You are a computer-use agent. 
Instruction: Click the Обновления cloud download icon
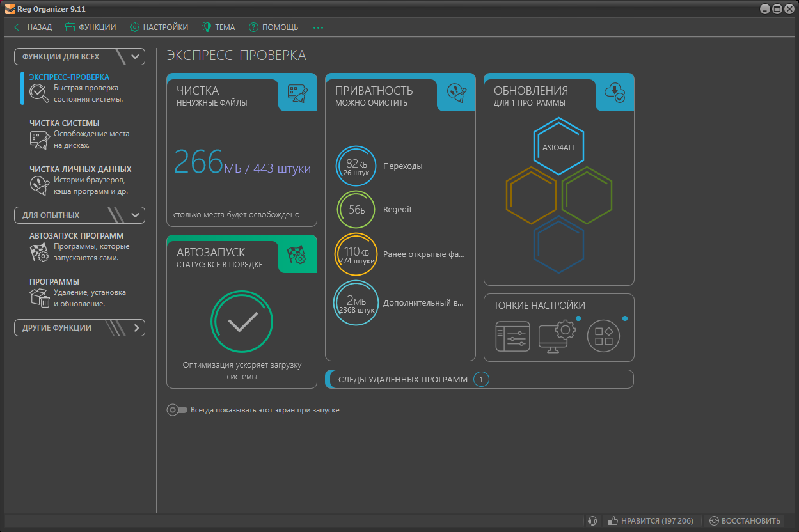(x=615, y=93)
